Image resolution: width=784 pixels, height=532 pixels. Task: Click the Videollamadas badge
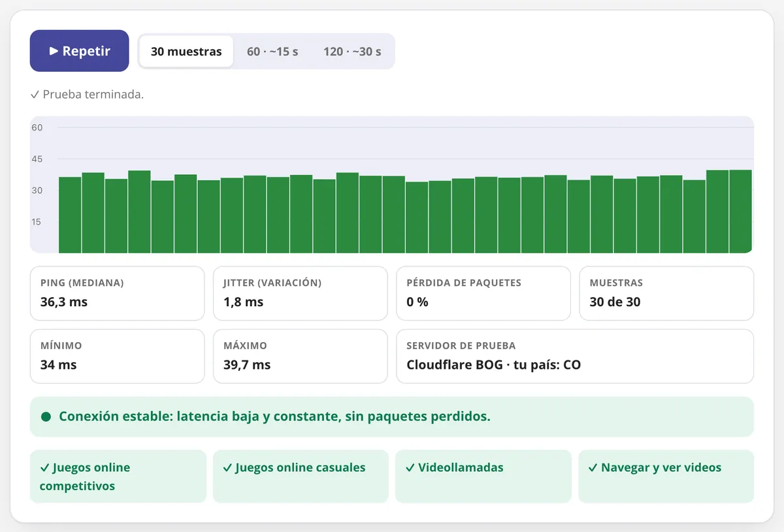coord(483,477)
